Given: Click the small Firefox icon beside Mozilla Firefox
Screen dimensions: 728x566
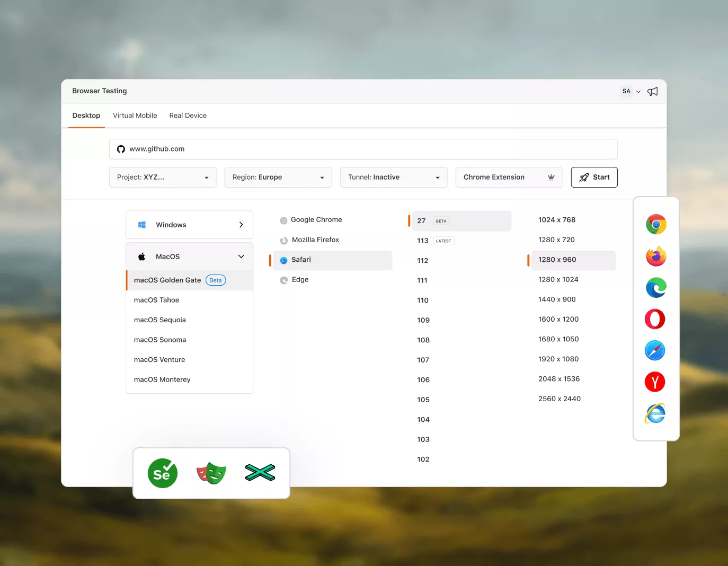Looking at the screenshot, I should click(284, 241).
